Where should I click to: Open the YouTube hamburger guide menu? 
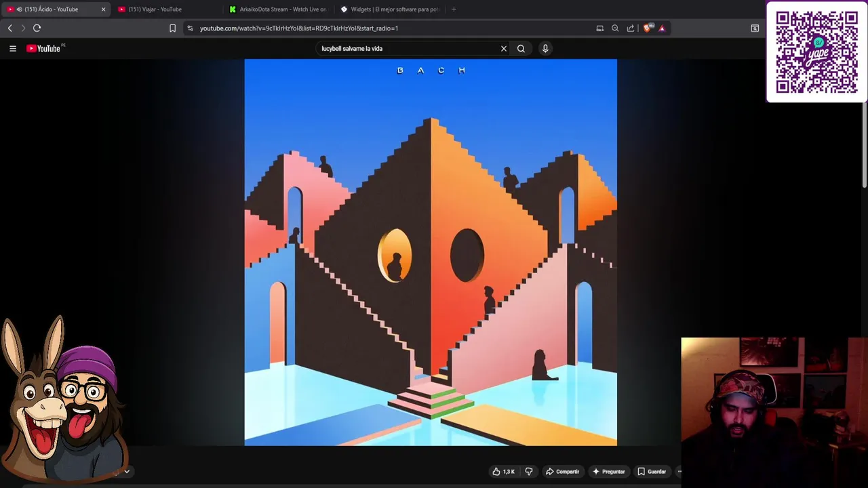[12, 49]
